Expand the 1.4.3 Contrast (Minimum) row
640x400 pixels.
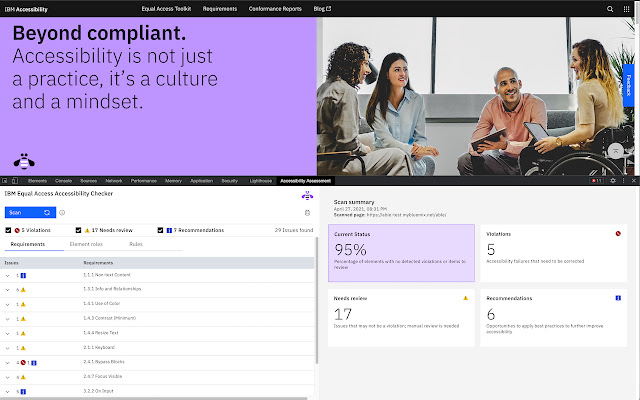[8, 318]
